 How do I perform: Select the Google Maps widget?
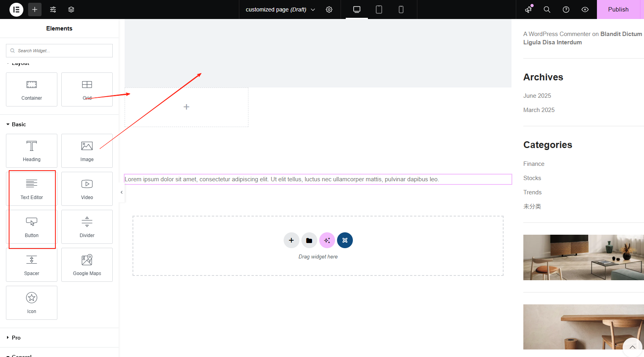click(87, 264)
